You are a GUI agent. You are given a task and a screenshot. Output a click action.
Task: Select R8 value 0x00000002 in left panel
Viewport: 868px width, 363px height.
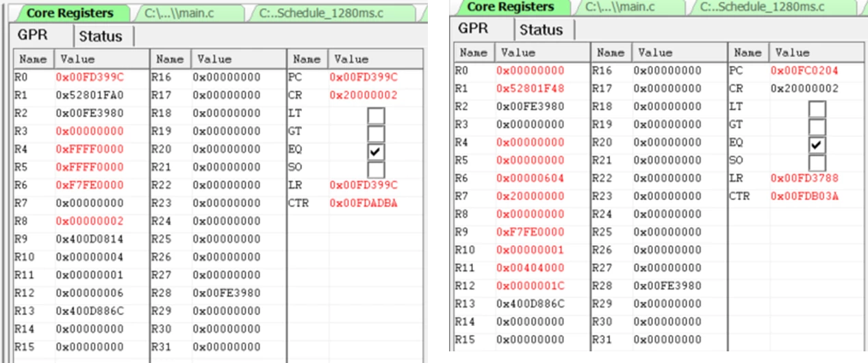tap(90, 221)
